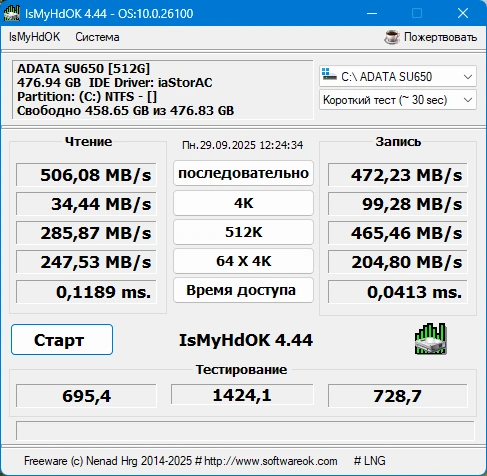487x476 pixels.
Task: Click the Запись group heading
Action: pos(398,142)
